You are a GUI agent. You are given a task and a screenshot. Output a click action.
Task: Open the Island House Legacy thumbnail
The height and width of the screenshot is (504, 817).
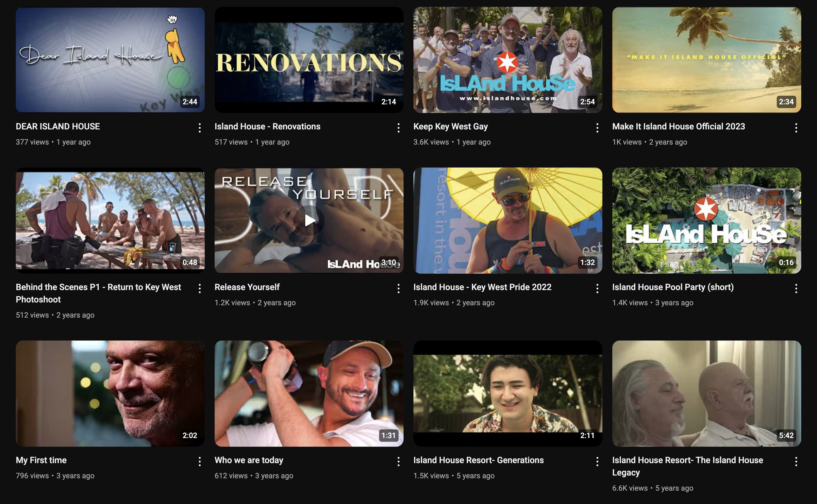click(x=706, y=393)
